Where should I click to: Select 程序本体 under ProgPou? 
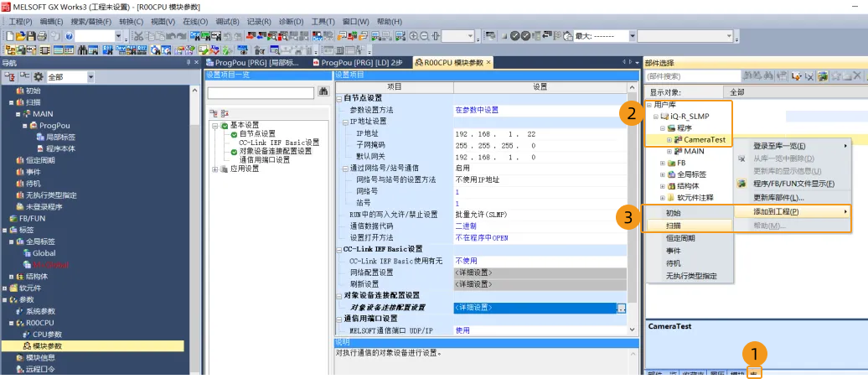coord(60,148)
